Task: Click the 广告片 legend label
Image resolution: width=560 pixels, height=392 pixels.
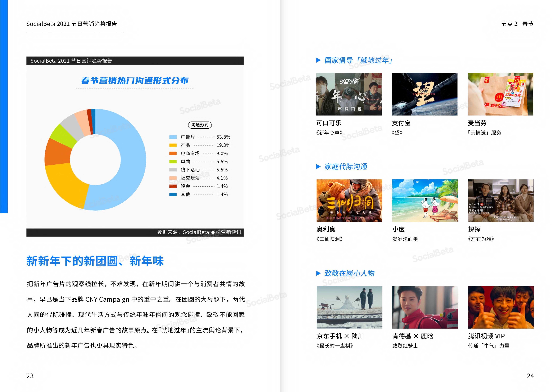Action: tap(188, 137)
